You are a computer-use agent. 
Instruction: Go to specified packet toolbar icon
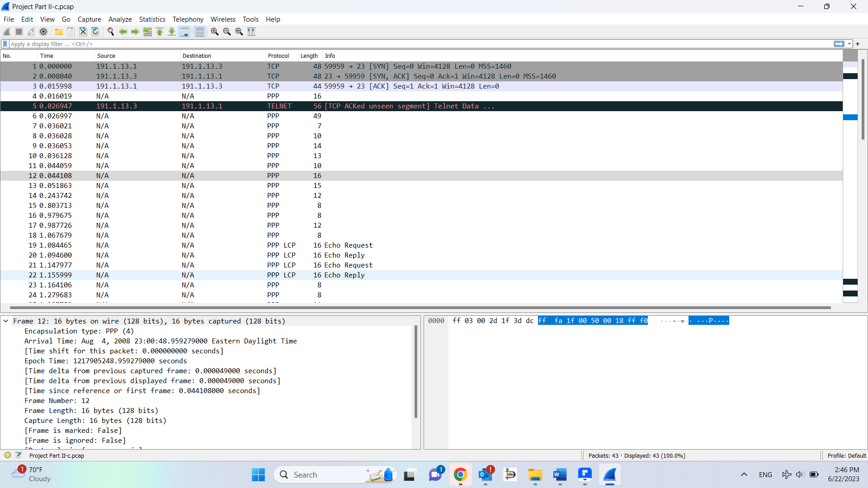click(x=147, y=32)
